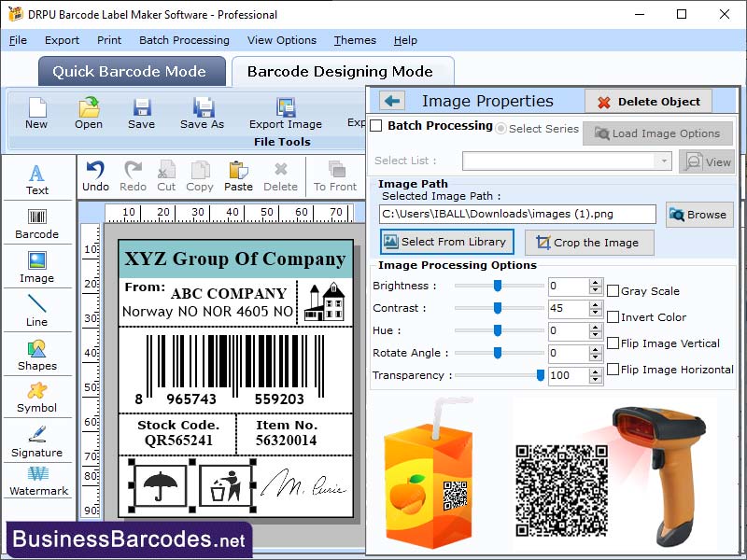Switch to Quick Barcode Mode tab
The image size is (747, 560).
pyautogui.click(x=132, y=72)
